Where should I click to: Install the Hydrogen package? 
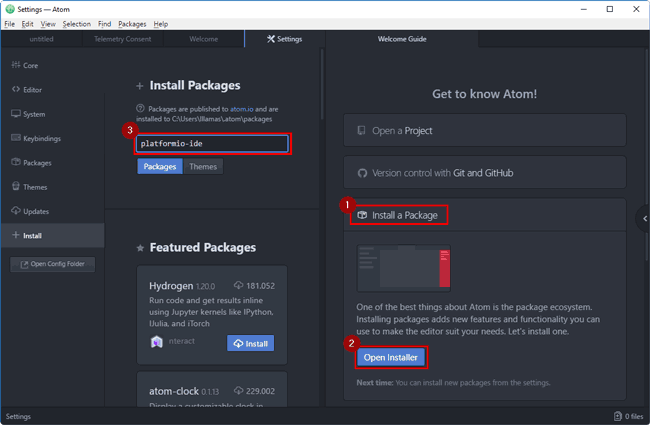tap(250, 343)
